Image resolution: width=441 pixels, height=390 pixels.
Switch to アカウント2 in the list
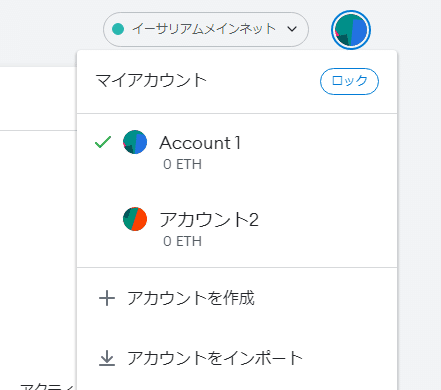click(237, 229)
